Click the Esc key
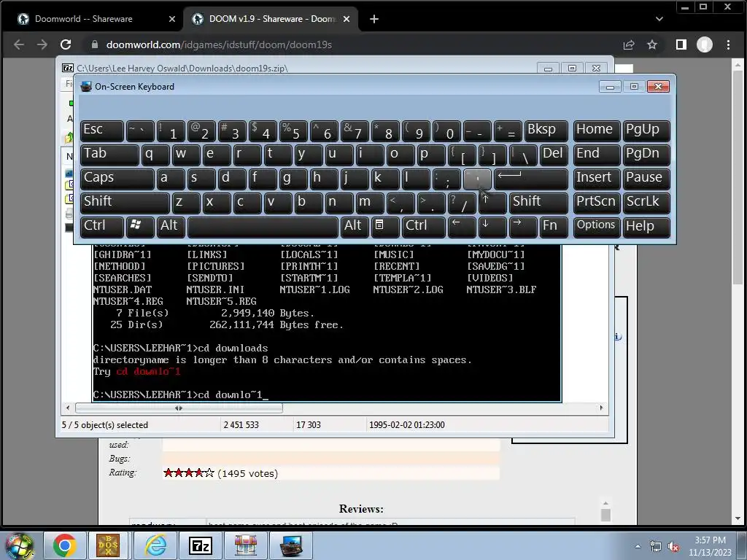747x560 pixels. tap(102, 131)
